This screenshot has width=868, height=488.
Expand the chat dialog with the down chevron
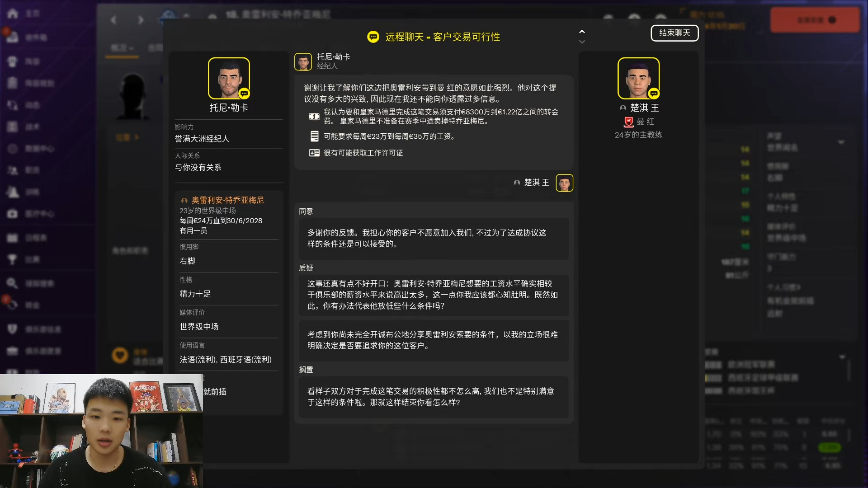coord(582,42)
